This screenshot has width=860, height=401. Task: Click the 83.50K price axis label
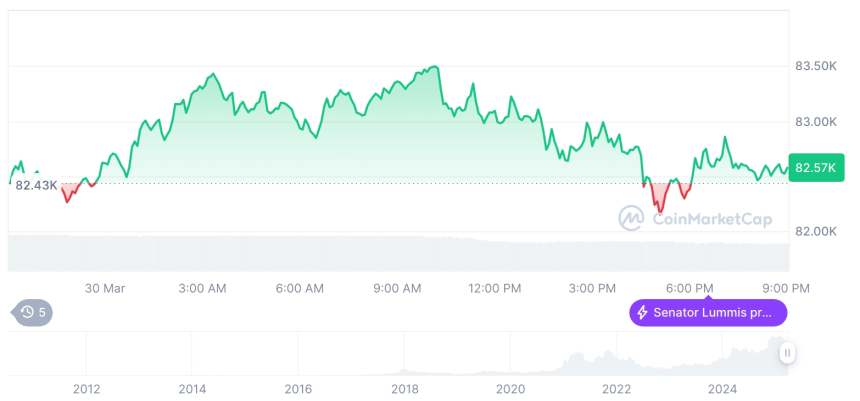pos(815,66)
